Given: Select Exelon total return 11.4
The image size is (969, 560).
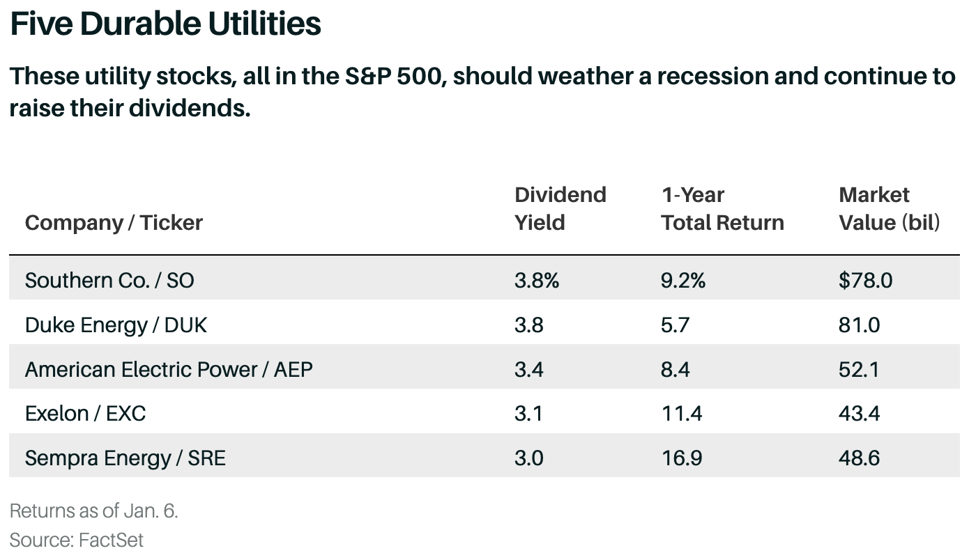Looking at the screenshot, I should click(680, 414).
